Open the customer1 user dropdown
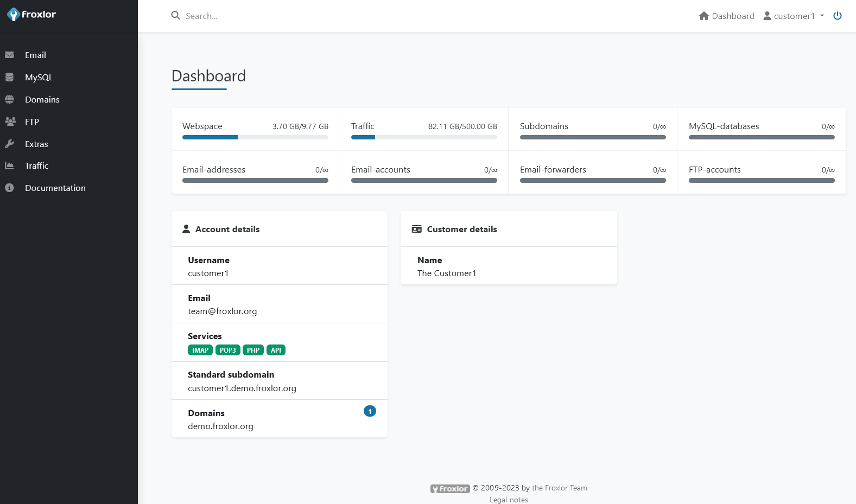Screen dimensions: 856x504 [794, 16]
